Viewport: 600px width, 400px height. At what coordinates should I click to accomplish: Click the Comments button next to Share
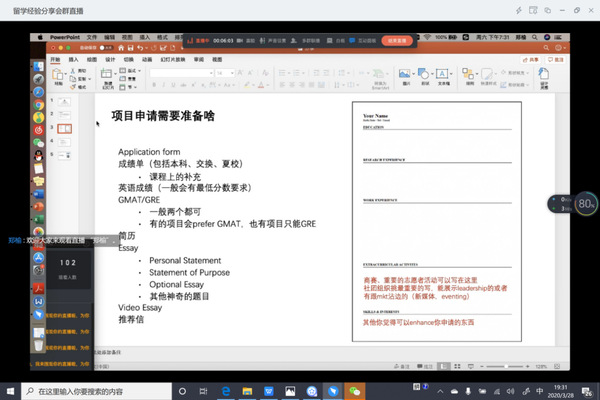tap(556, 60)
